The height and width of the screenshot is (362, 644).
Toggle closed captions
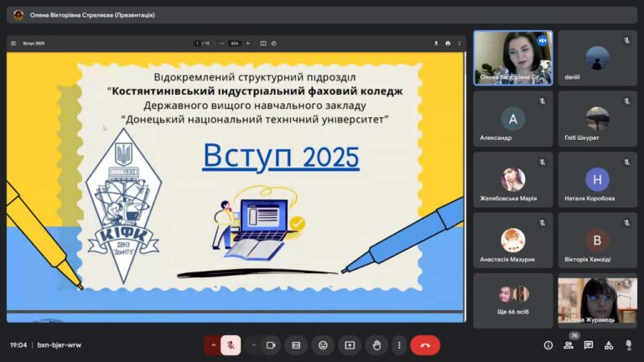tap(296, 345)
